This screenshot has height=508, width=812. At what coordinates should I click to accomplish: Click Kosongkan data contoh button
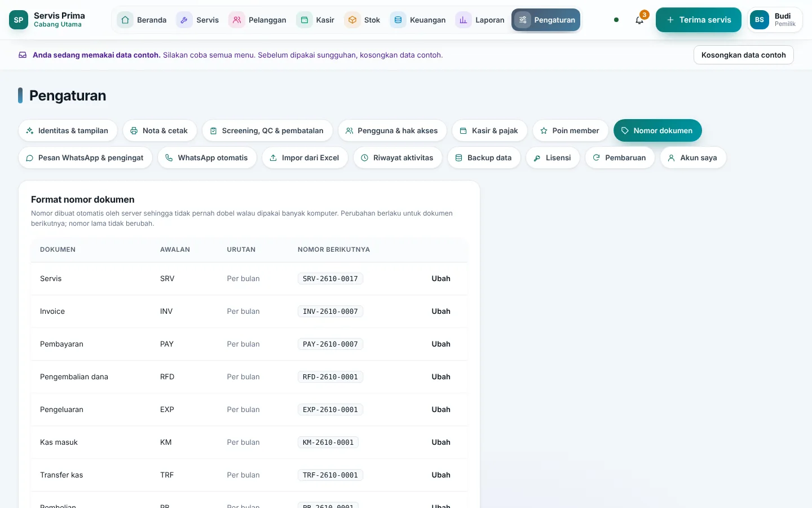click(x=743, y=55)
